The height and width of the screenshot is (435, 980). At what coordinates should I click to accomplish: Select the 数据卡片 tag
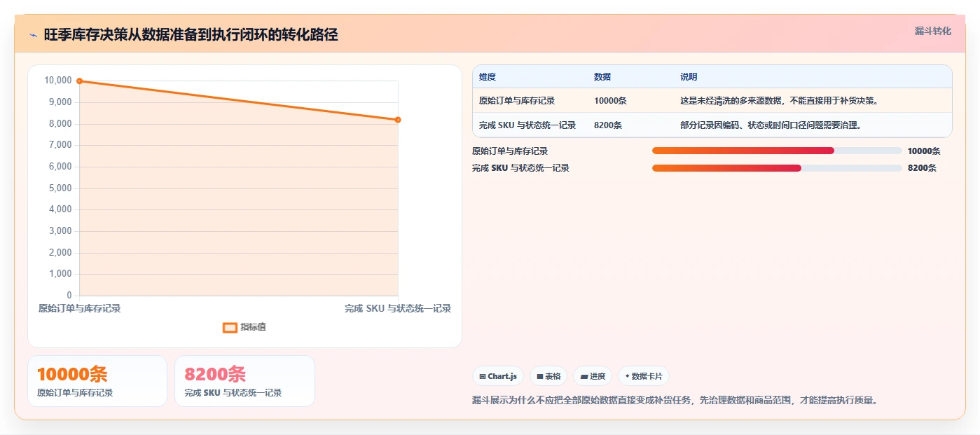[643, 376]
